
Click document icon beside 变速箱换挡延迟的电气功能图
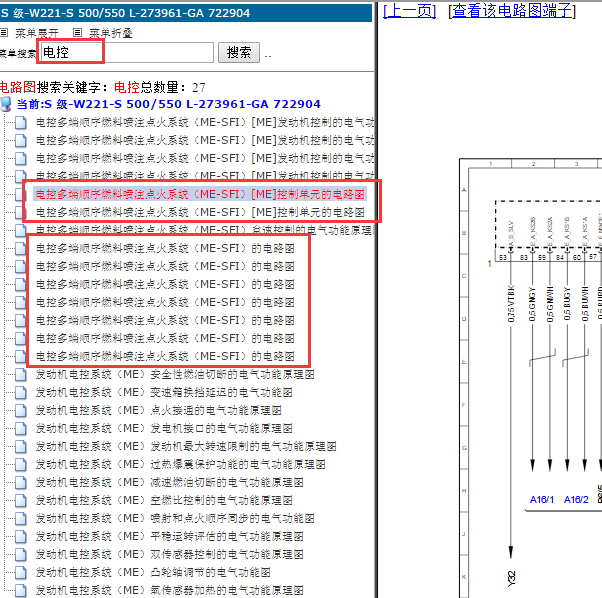pos(20,392)
